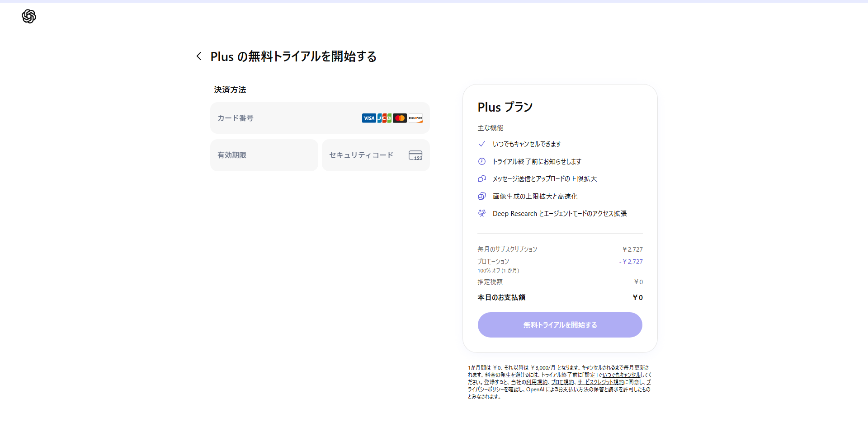Screen dimensions: 868x427
Task: Open the サービスクレジット規約 link
Action: click(600, 382)
